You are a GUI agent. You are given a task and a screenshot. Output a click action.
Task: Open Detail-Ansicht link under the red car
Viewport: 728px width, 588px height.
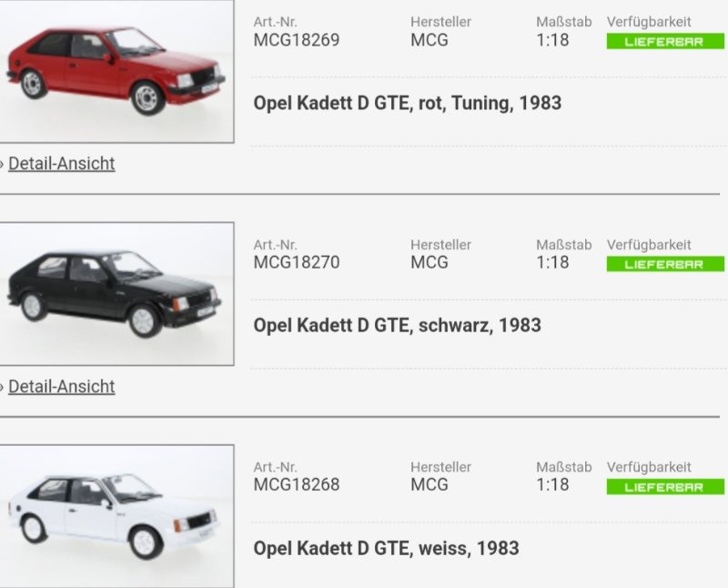[61, 164]
